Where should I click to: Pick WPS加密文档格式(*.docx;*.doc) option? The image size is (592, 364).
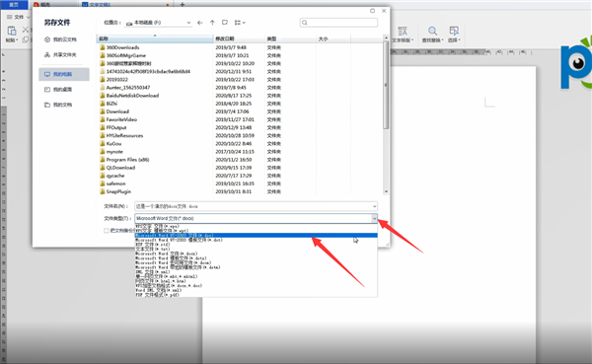click(256, 285)
